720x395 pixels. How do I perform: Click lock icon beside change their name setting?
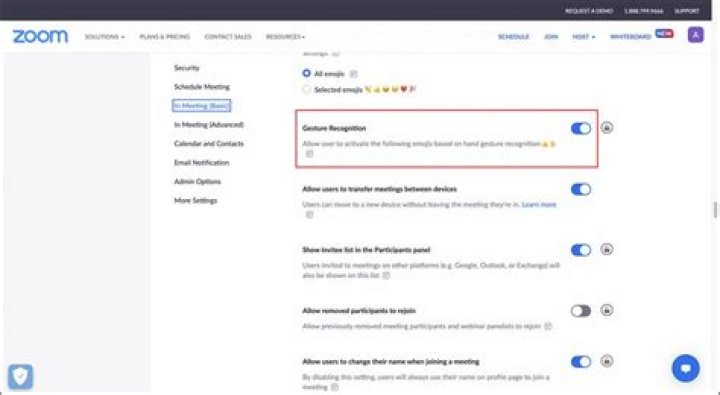pyautogui.click(x=607, y=361)
